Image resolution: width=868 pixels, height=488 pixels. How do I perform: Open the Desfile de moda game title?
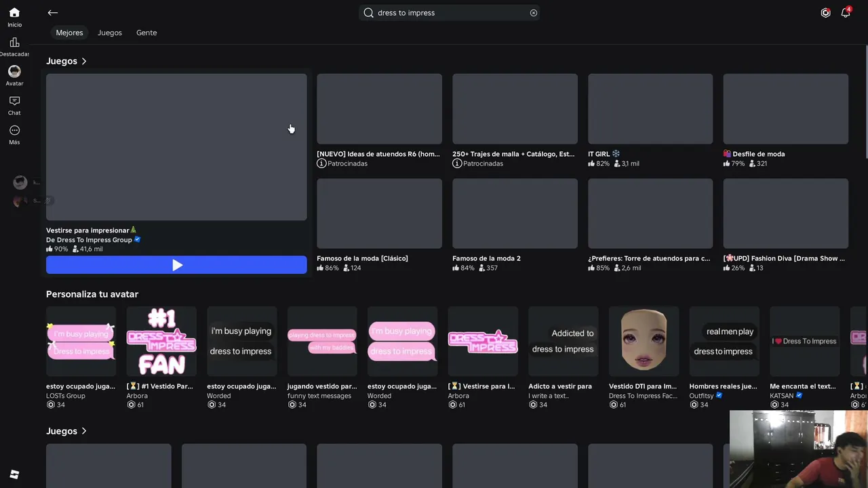(x=754, y=154)
